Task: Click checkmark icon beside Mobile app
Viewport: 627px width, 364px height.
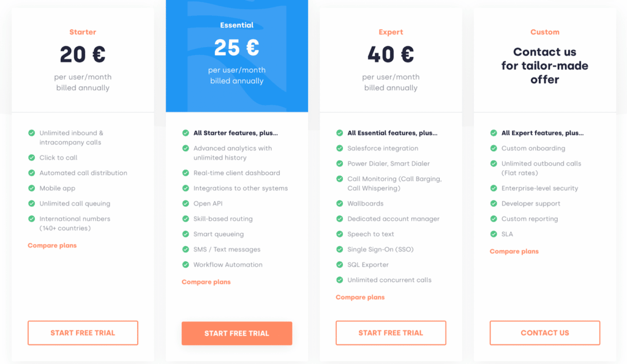Action: click(x=31, y=188)
